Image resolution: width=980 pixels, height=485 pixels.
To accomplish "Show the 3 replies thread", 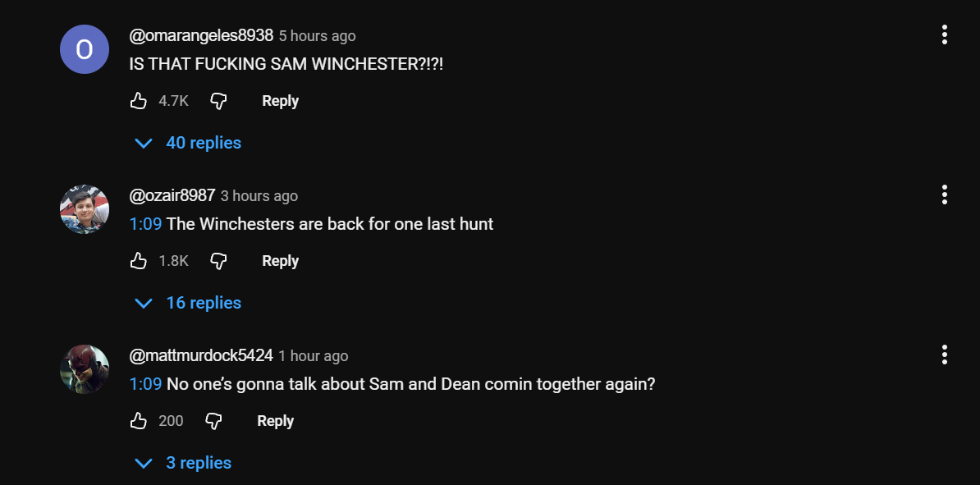I will 183,463.
